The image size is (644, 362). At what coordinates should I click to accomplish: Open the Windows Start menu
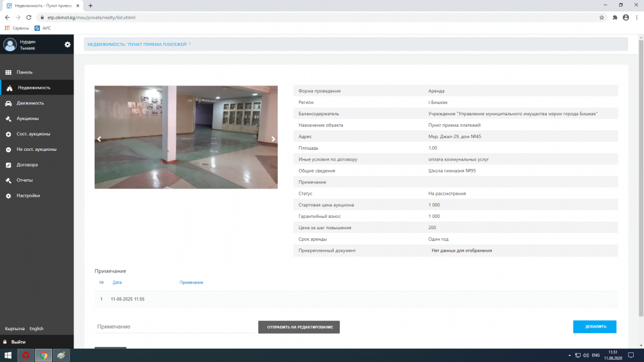8,355
